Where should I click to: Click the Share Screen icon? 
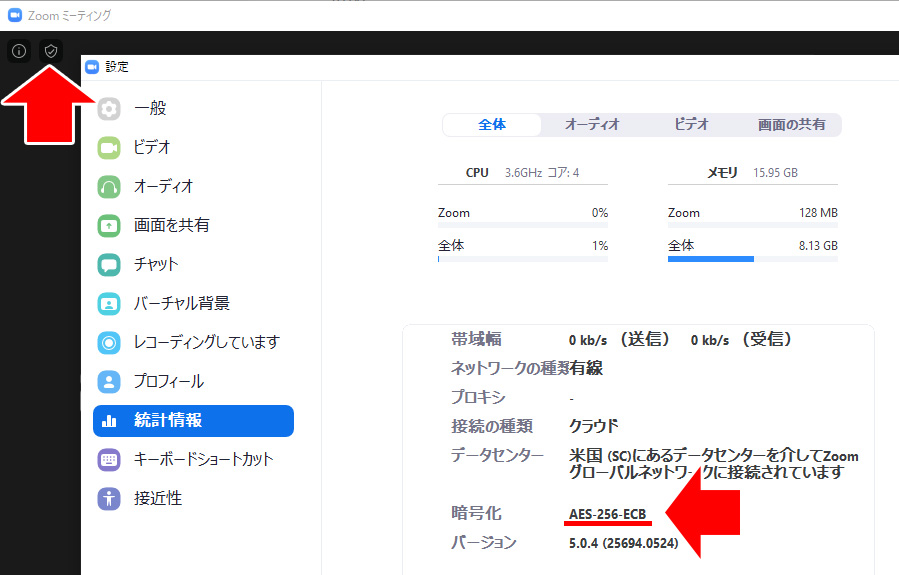pos(109,226)
